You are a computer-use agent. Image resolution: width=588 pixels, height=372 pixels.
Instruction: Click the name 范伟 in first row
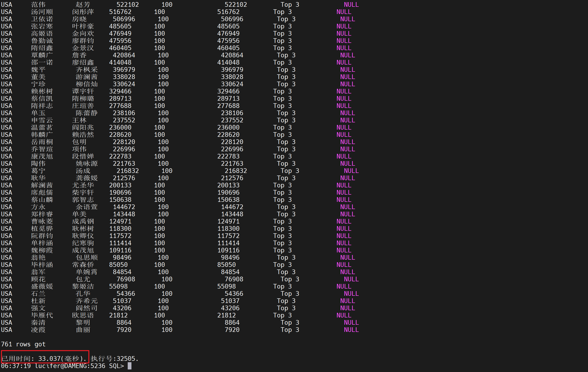(x=38, y=5)
